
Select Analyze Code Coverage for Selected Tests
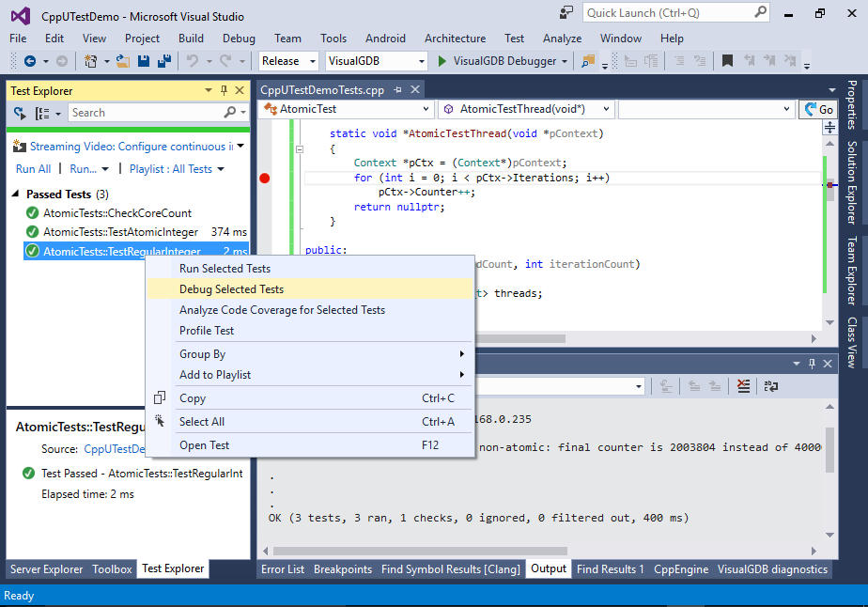click(310, 310)
